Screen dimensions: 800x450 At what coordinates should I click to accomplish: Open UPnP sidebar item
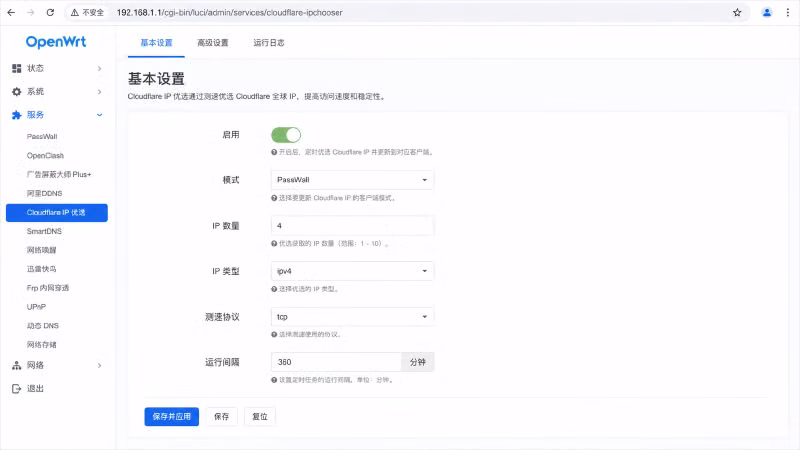[36, 307]
